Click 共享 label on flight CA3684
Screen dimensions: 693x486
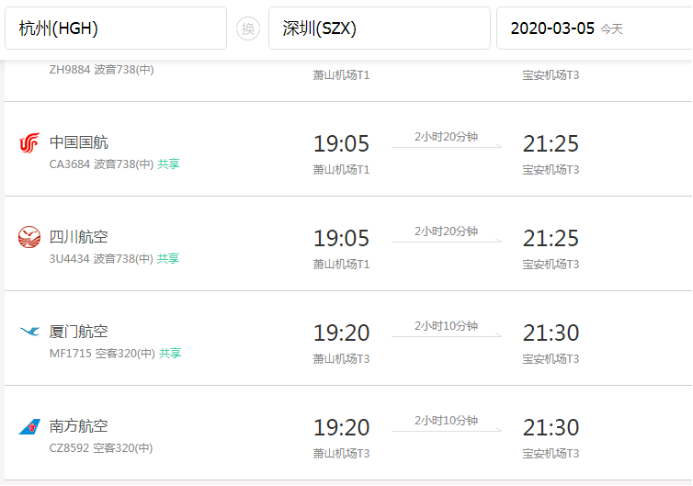click(169, 164)
